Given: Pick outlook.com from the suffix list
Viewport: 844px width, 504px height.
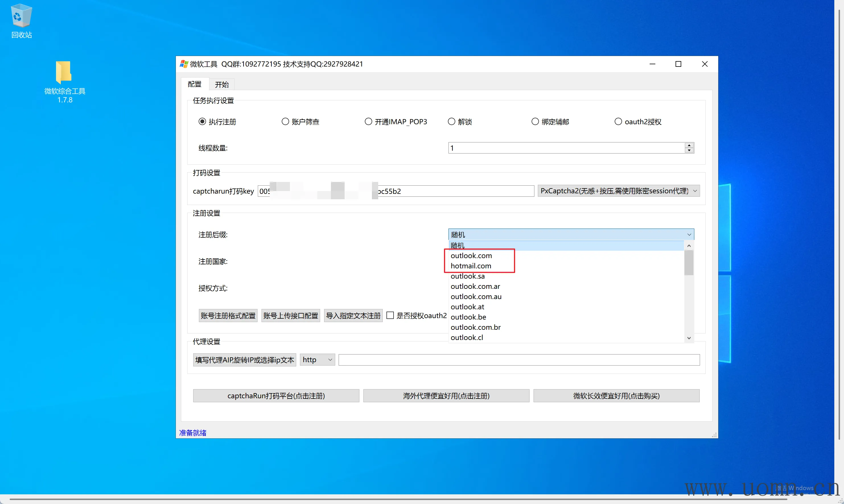Looking at the screenshot, I should coord(471,256).
